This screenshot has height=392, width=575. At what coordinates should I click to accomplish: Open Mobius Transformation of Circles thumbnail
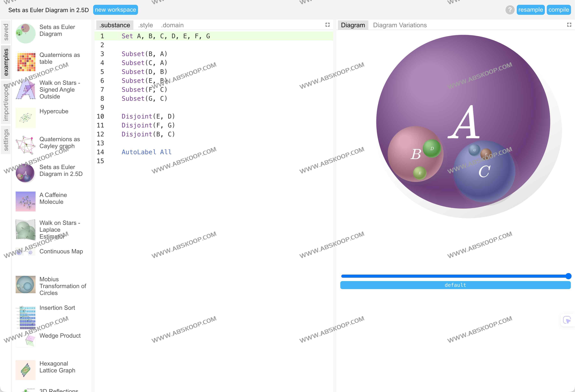pyautogui.click(x=26, y=284)
